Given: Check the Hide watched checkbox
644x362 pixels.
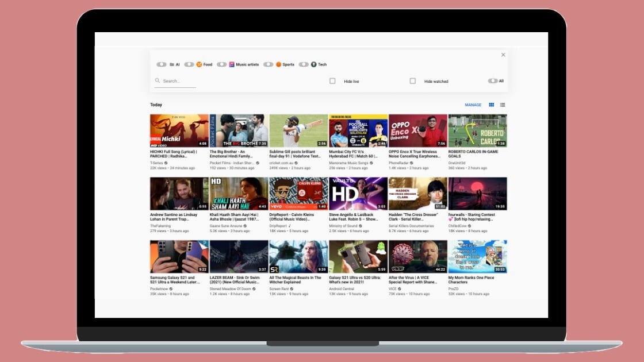Looking at the screenshot, I should [412, 81].
